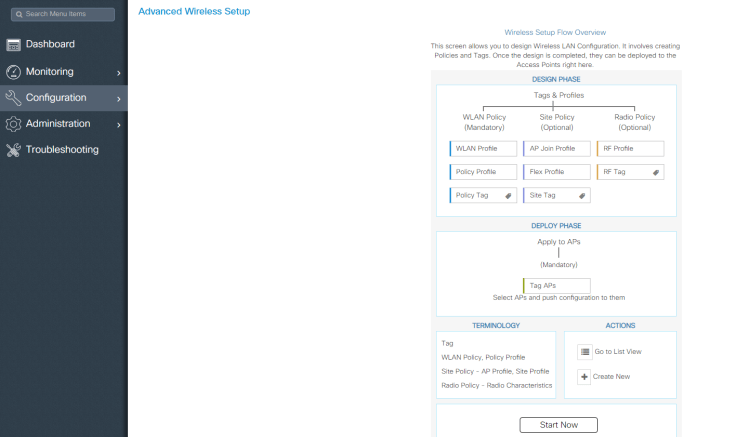Click the tag icon on Site Tag
The image size is (736, 437).
pos(580,196)
